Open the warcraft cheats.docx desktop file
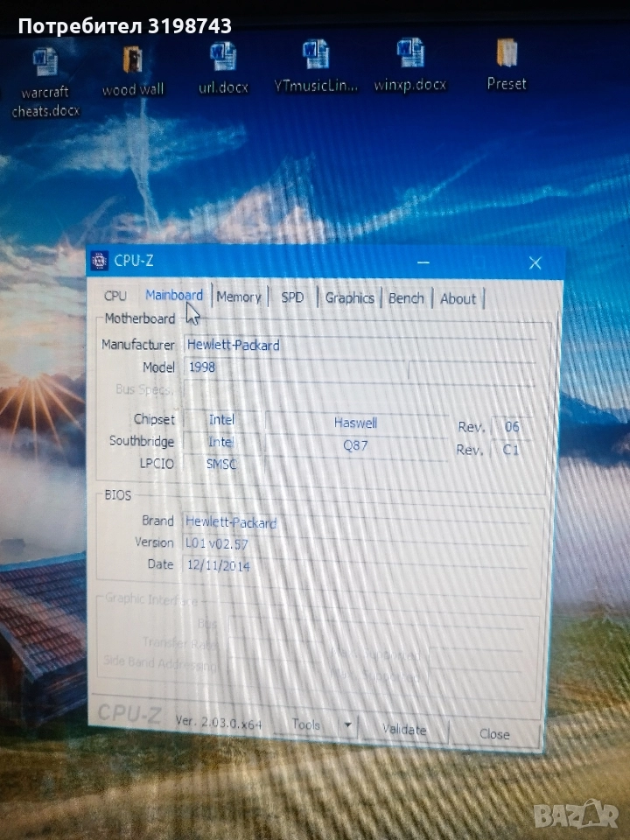This screenshot has width=630, height=840. point(45,81)
